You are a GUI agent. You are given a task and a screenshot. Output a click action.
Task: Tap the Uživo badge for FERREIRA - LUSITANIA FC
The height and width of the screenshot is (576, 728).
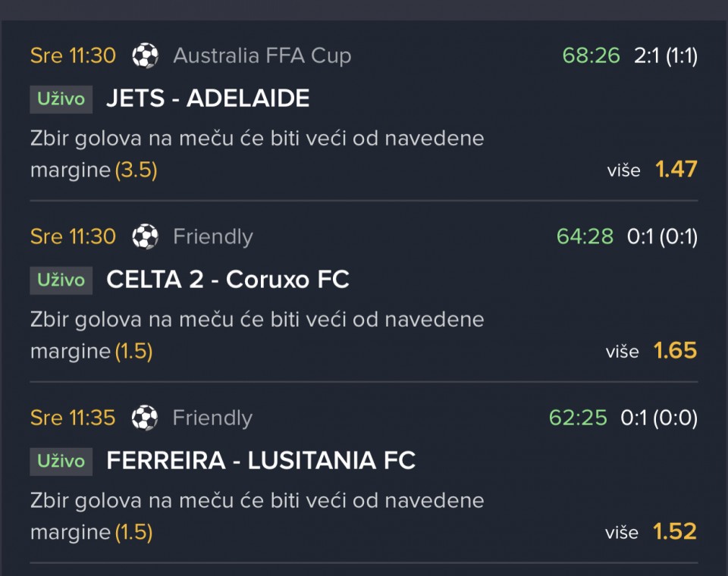61,462
